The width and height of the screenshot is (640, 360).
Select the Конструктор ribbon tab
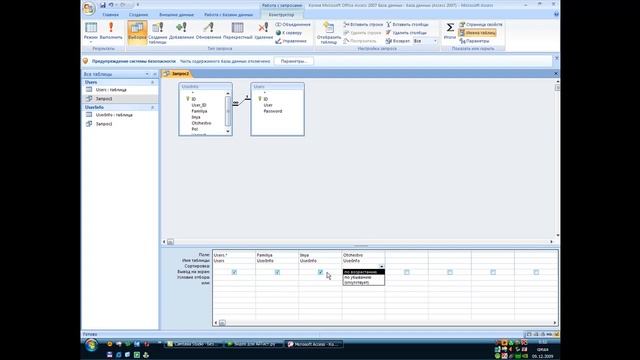tap(281, 15)
